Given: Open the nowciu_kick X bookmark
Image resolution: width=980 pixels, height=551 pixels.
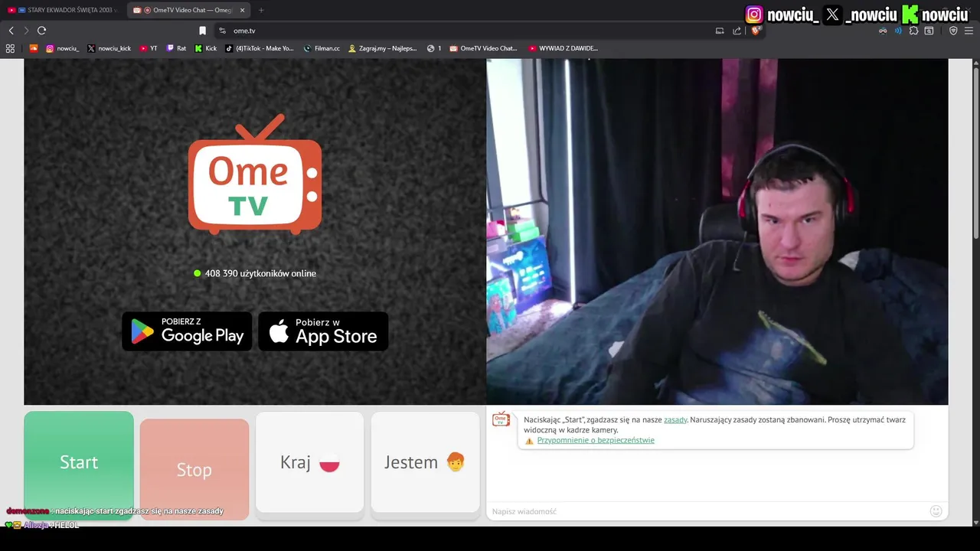Looking at the screenshot, I should [x=109, y=48].
